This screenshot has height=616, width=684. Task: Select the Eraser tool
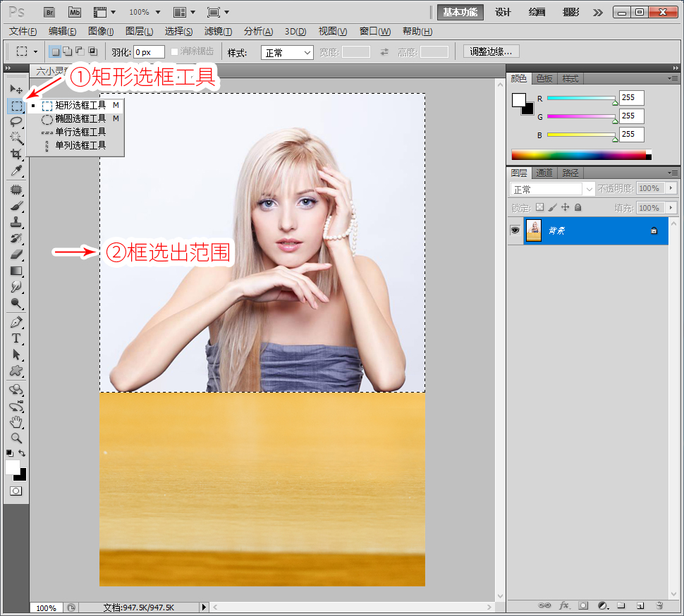click(16, 254)
